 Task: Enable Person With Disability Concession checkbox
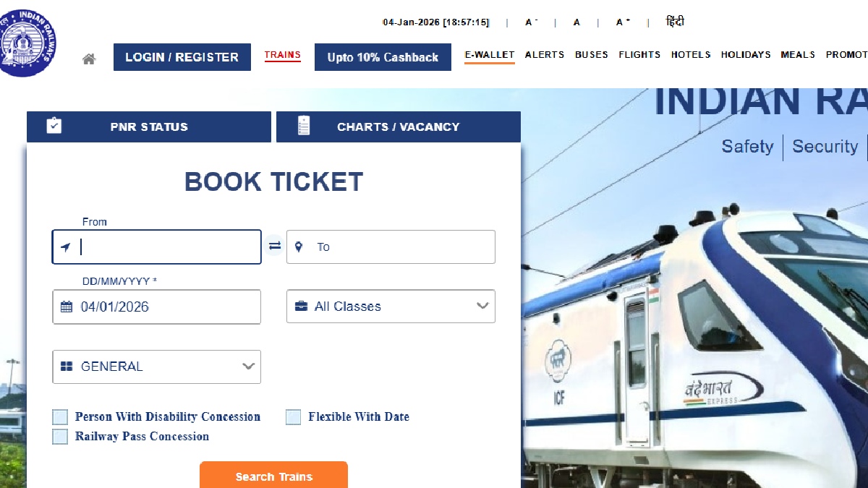point(60,417)
